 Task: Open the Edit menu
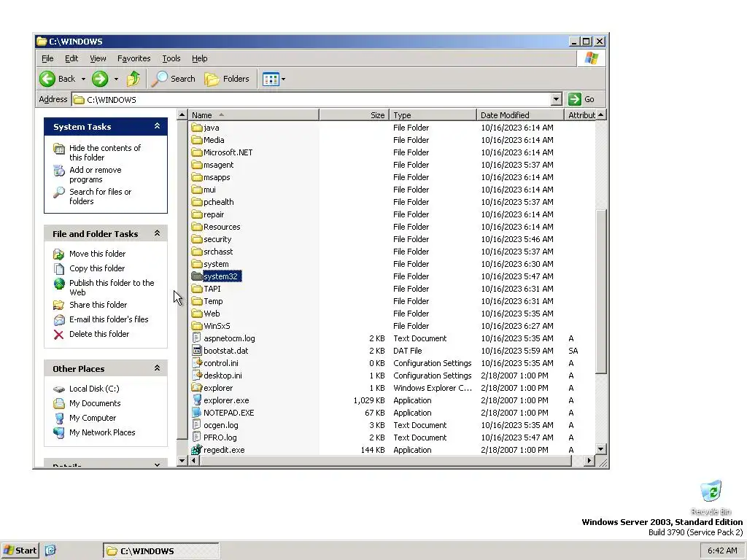[71, 58]
